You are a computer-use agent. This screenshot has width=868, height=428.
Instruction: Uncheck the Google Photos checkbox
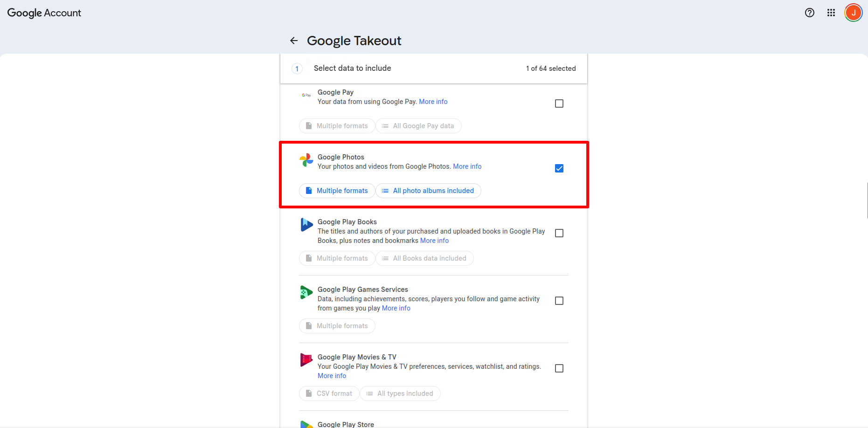pos(559,168)
